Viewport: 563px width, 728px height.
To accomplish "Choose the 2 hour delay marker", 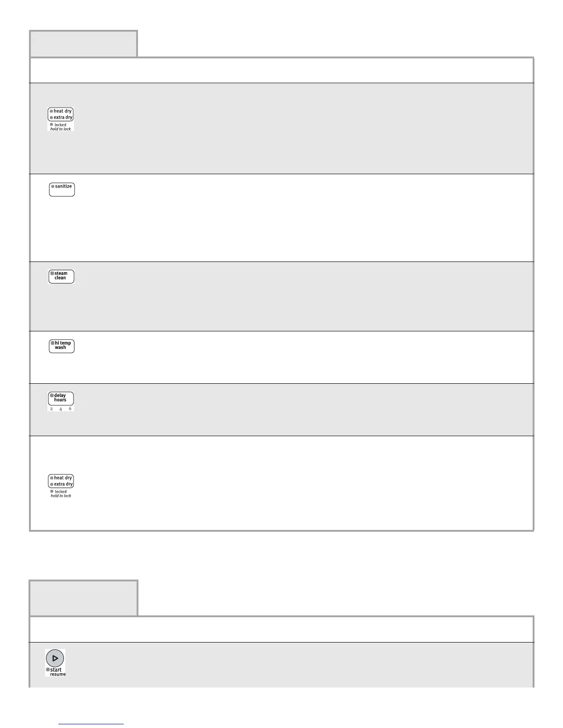I will pyautogui.click(x=52, y=409).
